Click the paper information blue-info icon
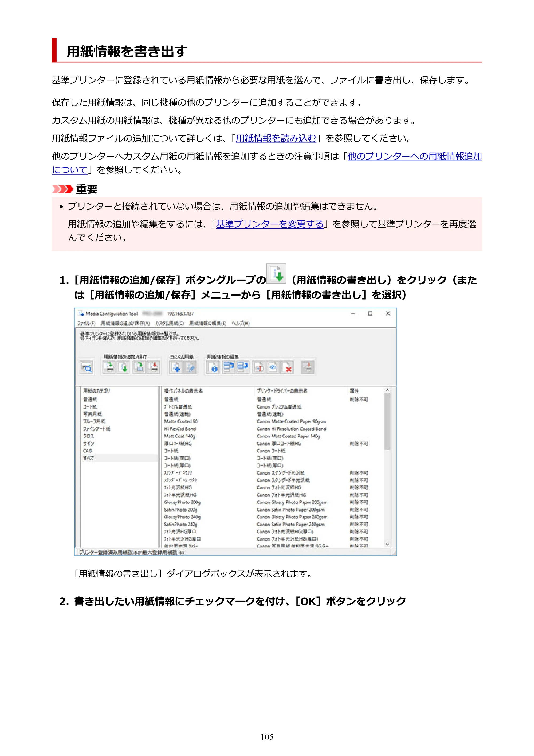Viewport: 534px width, 756px height. [x=213, y=367]
